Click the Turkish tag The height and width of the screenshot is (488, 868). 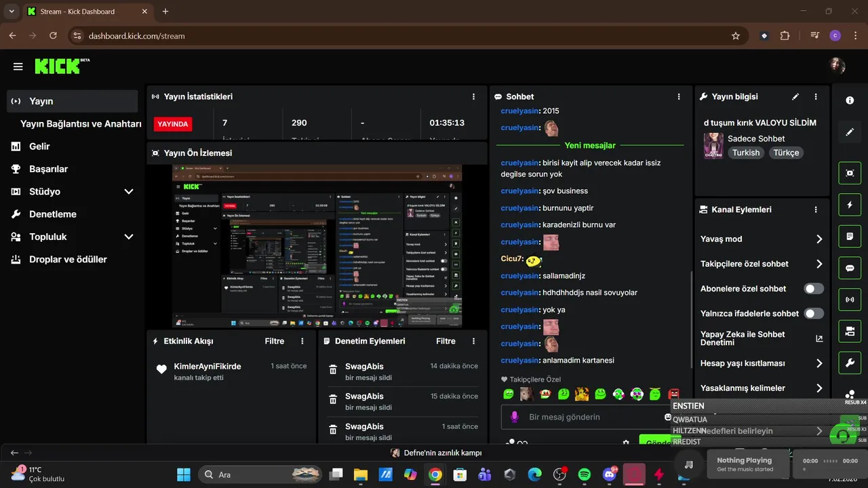(x=746, y=152)
